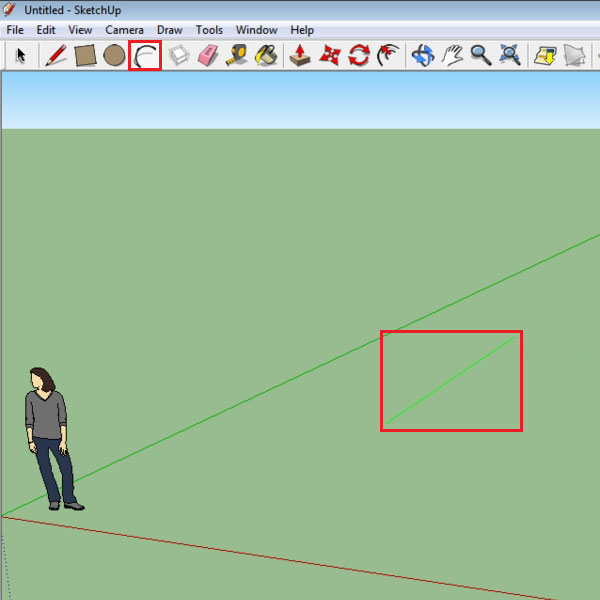Viewport: 600px width, 600px height.
Task: Activate the Push/Pull tool
Action: coord(300,55)
